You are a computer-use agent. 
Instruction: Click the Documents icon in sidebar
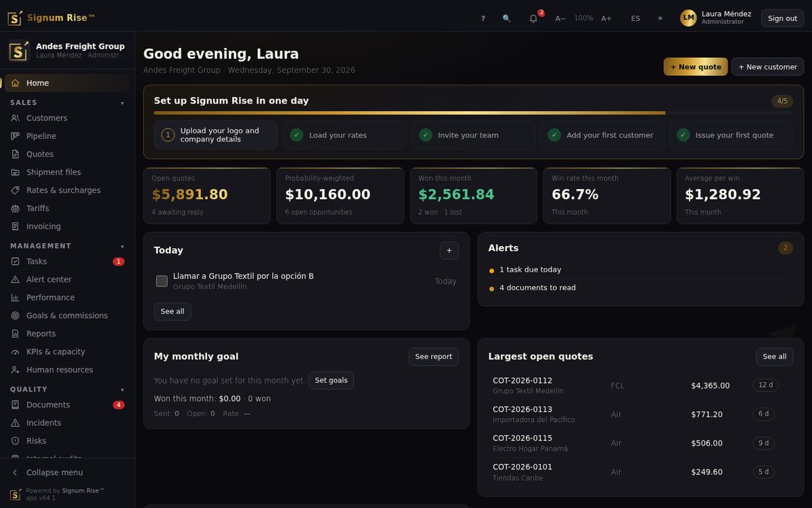pos(15,405)
